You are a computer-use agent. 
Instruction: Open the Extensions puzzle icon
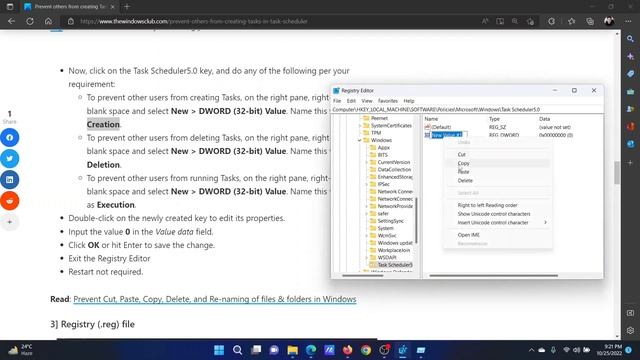click(x=551, y=21)
